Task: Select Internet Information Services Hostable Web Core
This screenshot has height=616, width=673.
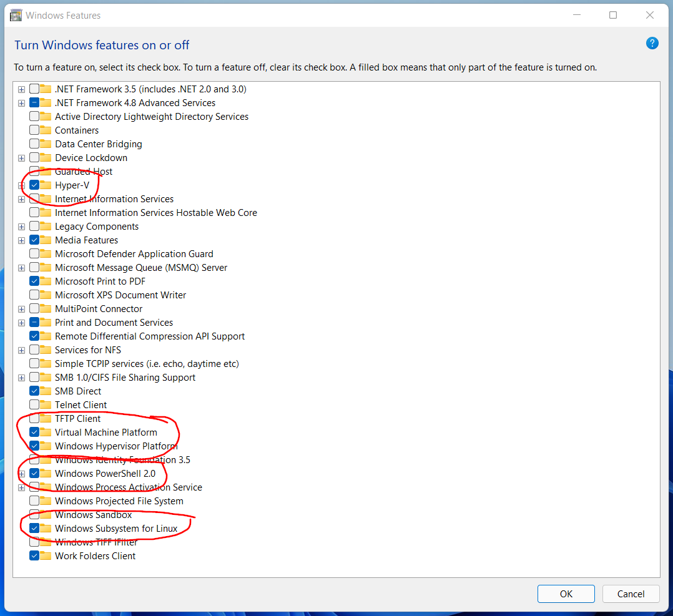Action: (x=156, y=213)
